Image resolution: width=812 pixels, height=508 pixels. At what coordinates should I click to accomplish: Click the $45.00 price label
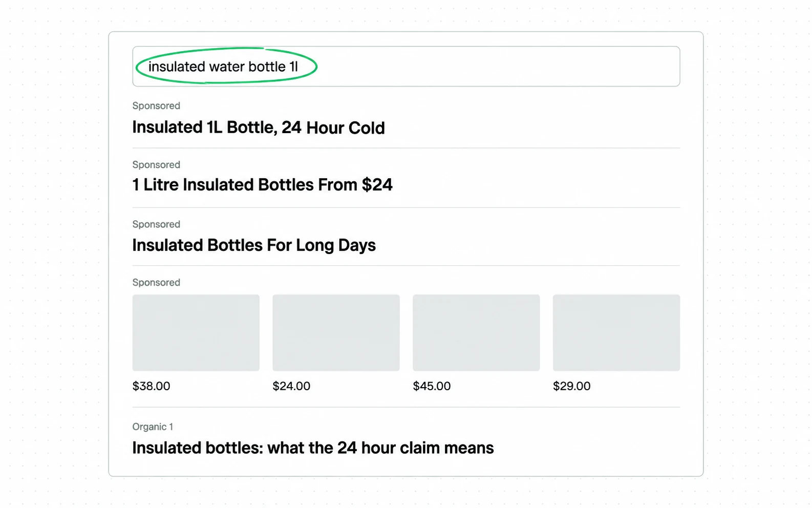[432, 386]
